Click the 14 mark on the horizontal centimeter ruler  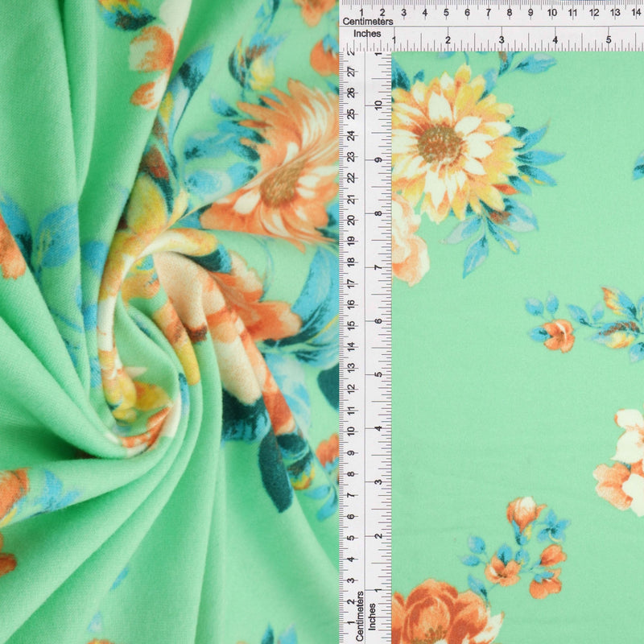636,13
